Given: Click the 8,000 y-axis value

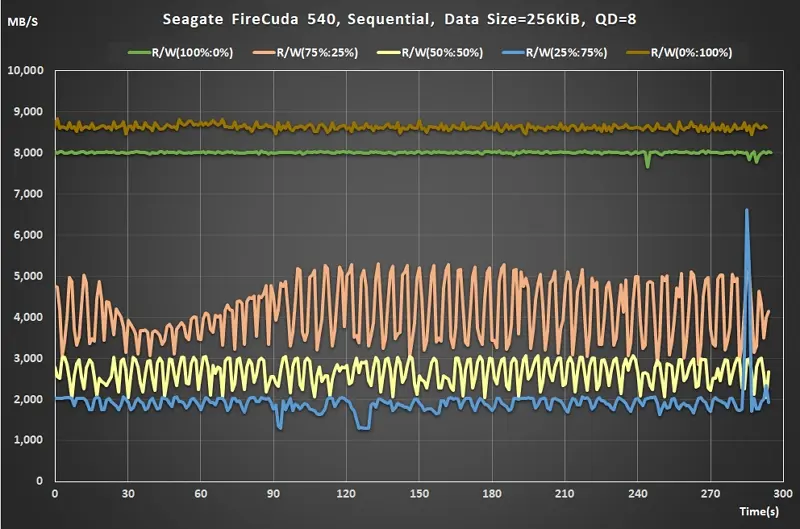Looking at the screenshot, I should [x=29, y=153].
